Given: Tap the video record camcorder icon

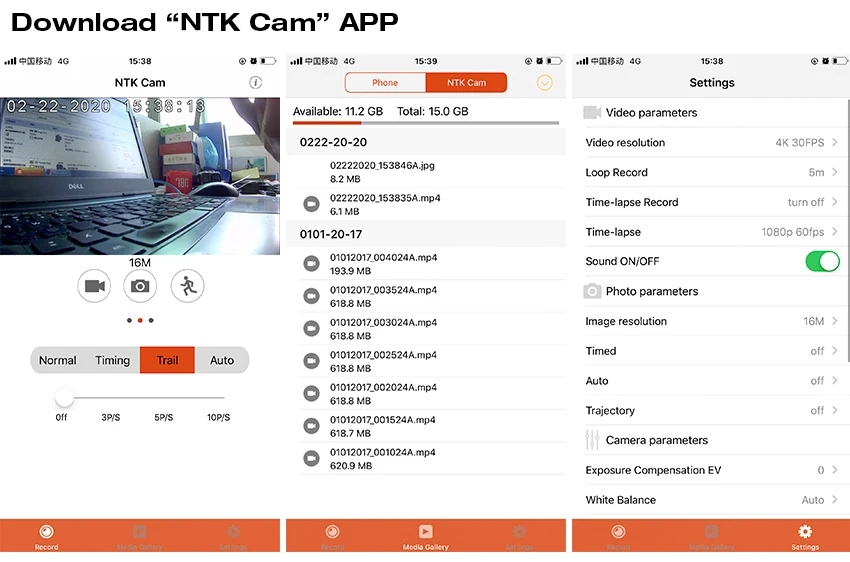Looking at the screenshot, I should [x=94, y=286].
